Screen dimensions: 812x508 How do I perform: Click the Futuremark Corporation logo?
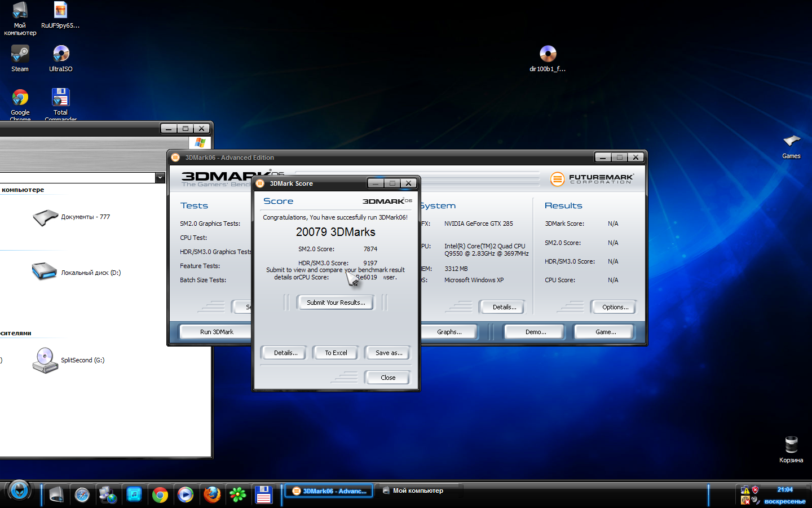(592, 179)
